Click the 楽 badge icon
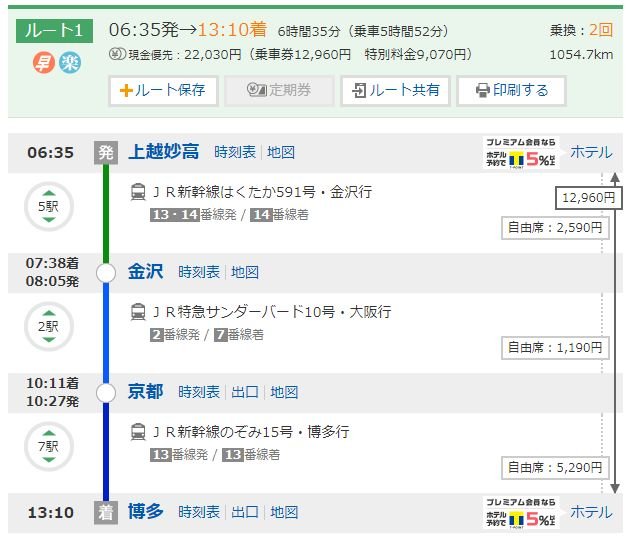Viewport: 630px width, 539px height. pos(70,63)
